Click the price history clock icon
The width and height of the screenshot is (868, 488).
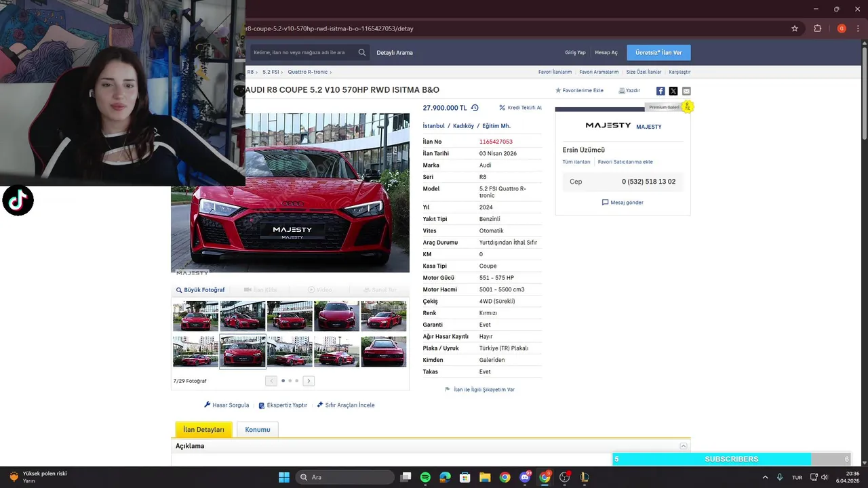pos(475,108)
